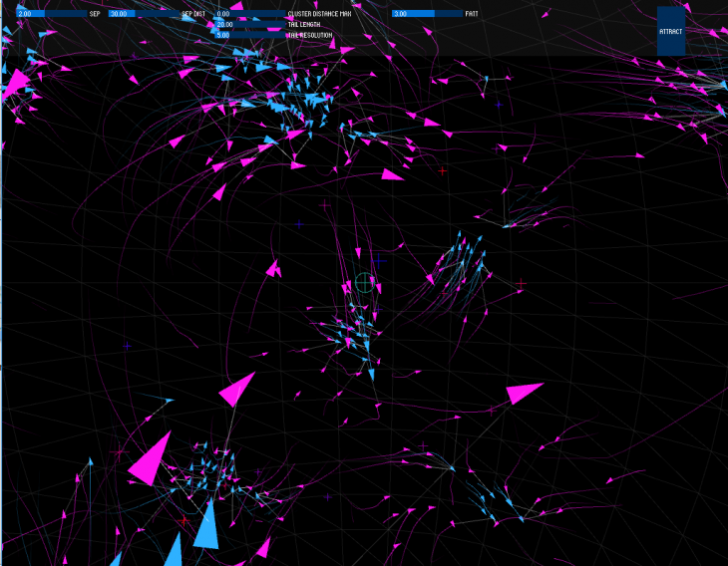Adjust the SEP slider showing 2.00

[52, 14]
